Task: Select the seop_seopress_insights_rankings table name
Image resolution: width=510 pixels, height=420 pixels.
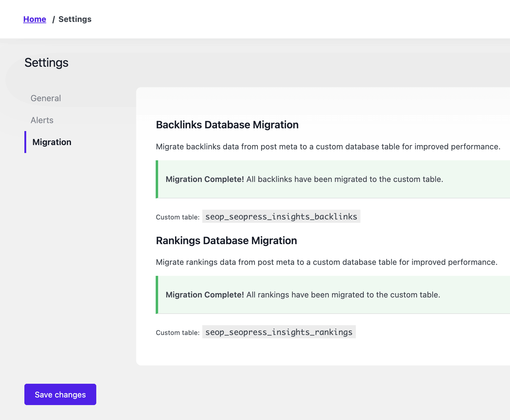Action: 279,332
